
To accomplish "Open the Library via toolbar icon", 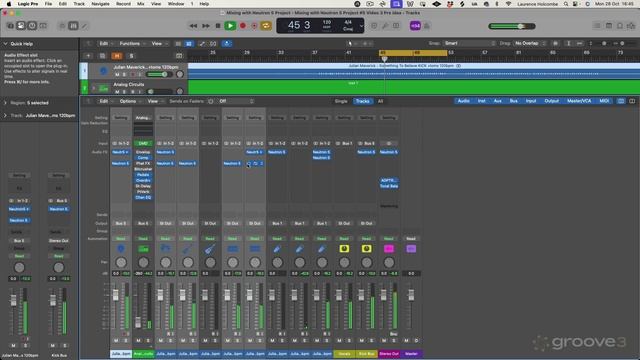I will [10, 26].
